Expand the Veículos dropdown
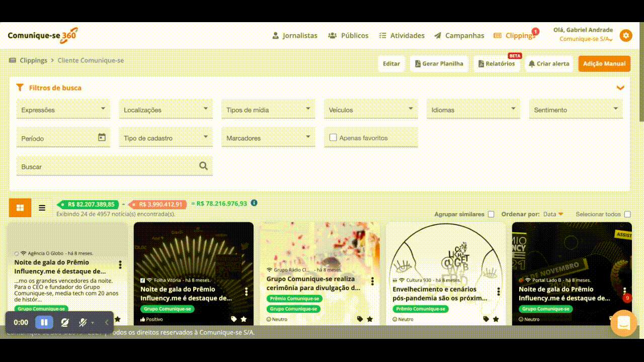Screen dimensions: 644x362 coord(371,109)
